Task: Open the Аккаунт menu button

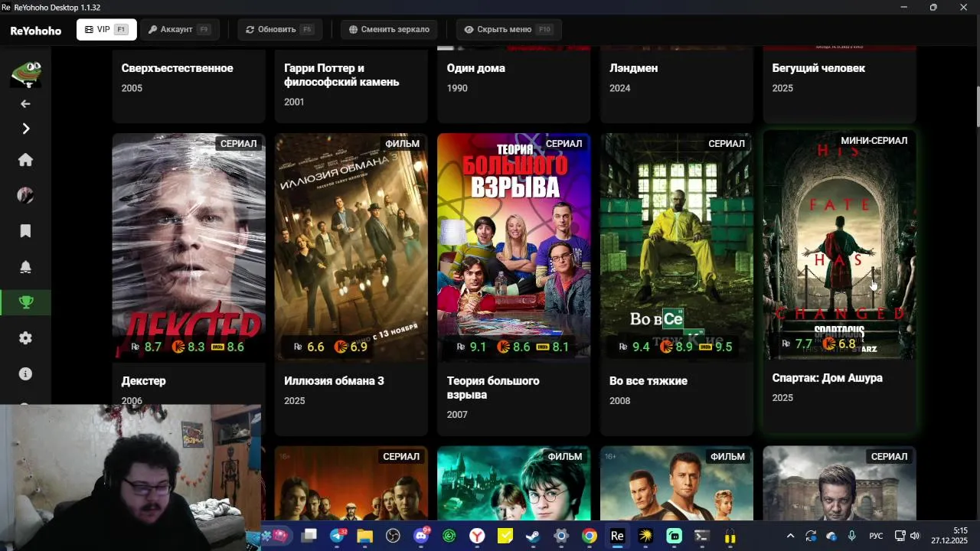Action: click(179, 30)
